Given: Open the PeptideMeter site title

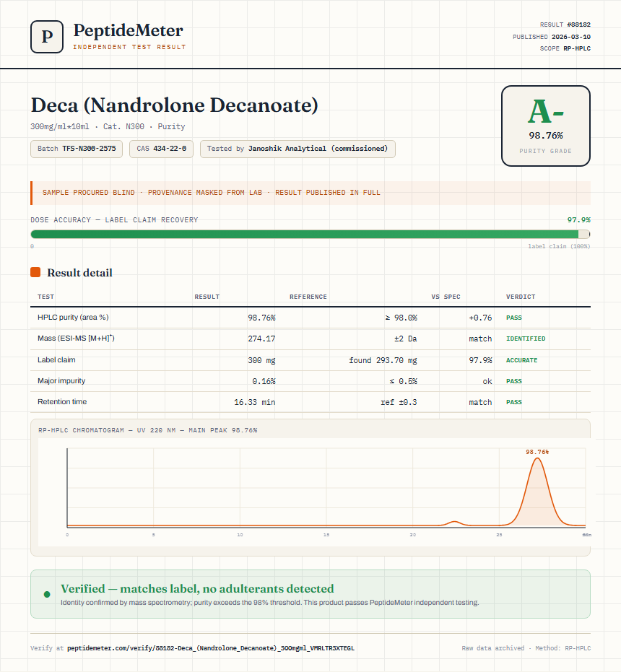Looking at the screenshot, I should tap(129, 30).
